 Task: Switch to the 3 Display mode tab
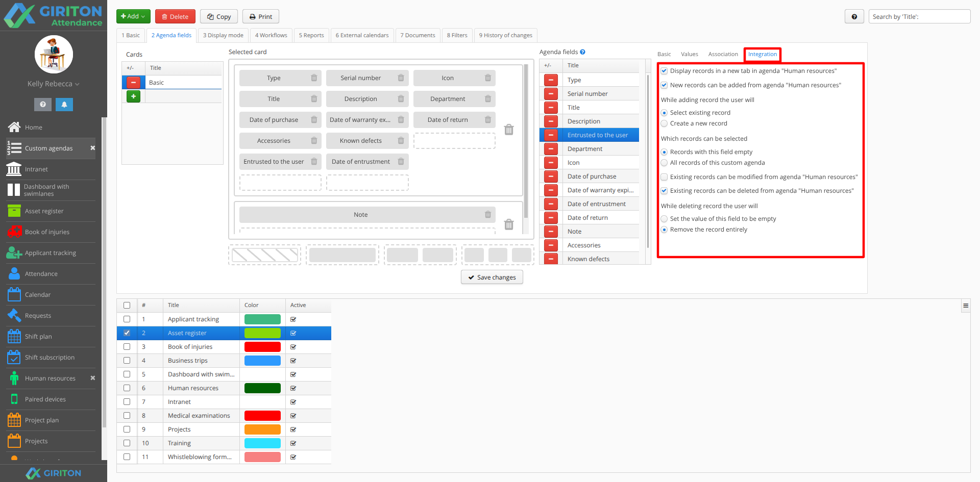(x=223, y=35)
